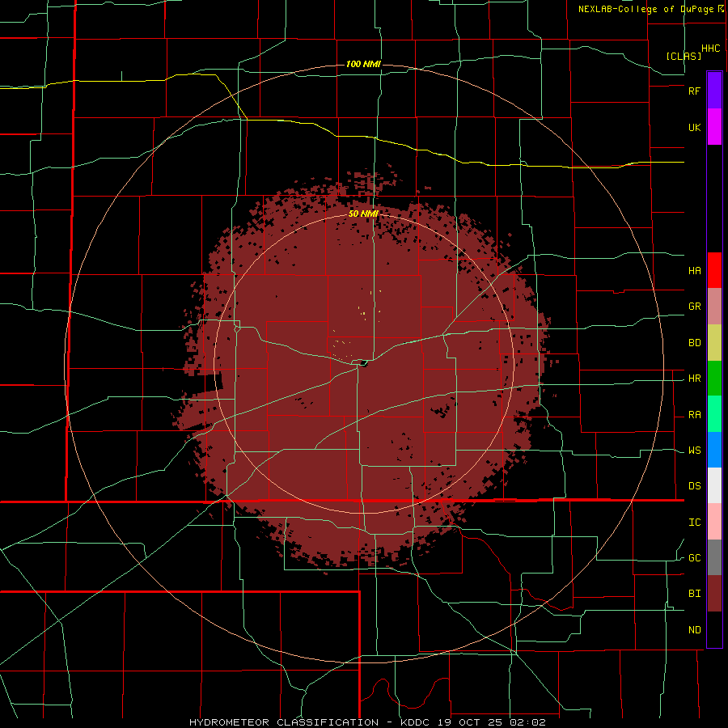Screen dimensions: 728x728
Task: Click the HA legend label
Action: coord(695,271)
